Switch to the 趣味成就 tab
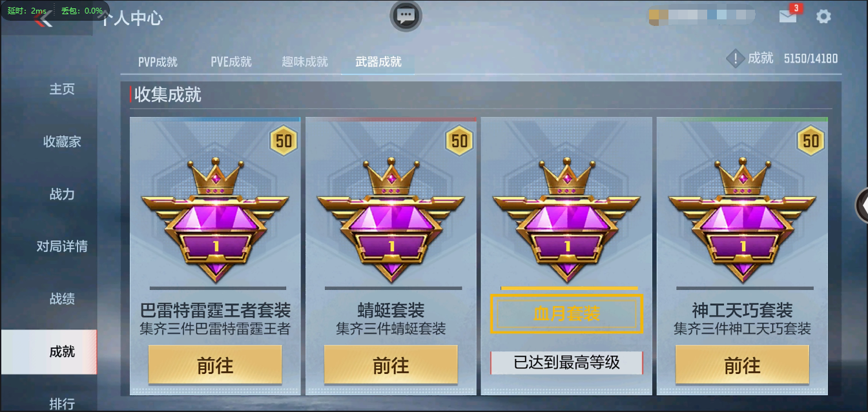 (x=305, y=62)
